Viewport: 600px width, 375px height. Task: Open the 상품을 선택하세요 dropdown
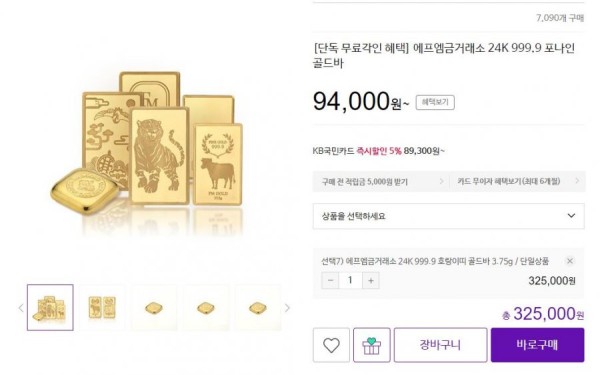448,216
